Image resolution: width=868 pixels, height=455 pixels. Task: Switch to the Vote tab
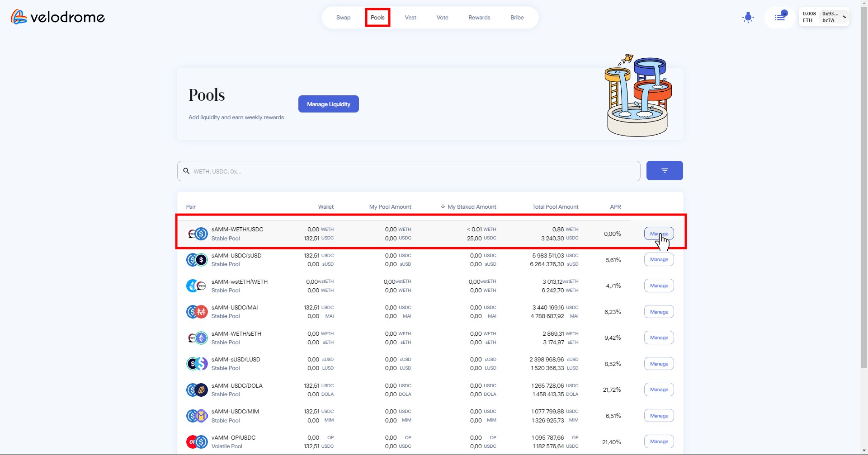click(443, 18)
